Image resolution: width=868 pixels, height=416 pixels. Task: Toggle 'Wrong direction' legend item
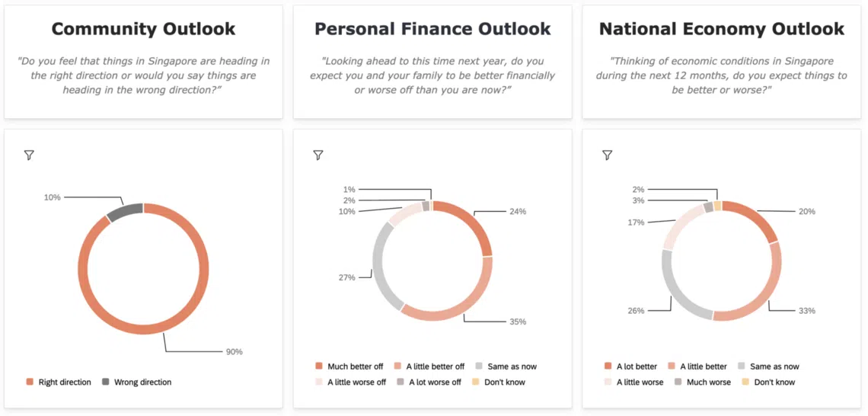click(136, 382)
